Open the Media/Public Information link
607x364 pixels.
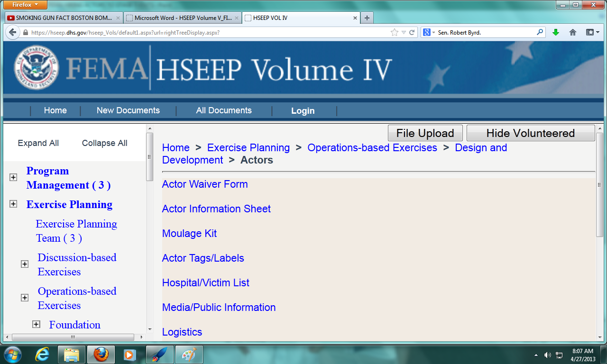click(x=219, y=307)
